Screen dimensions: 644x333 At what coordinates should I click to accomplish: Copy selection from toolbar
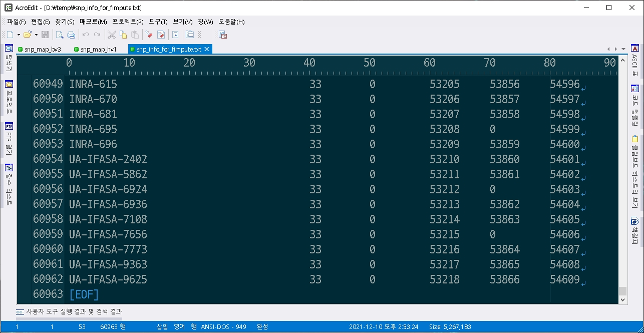tap(123, 35)
